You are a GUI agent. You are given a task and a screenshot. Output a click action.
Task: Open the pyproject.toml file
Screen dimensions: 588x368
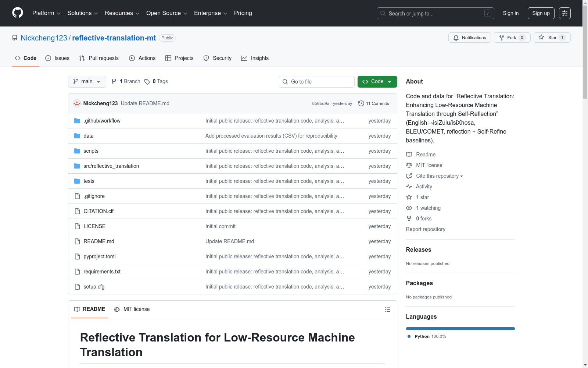(x=100, y=256)
